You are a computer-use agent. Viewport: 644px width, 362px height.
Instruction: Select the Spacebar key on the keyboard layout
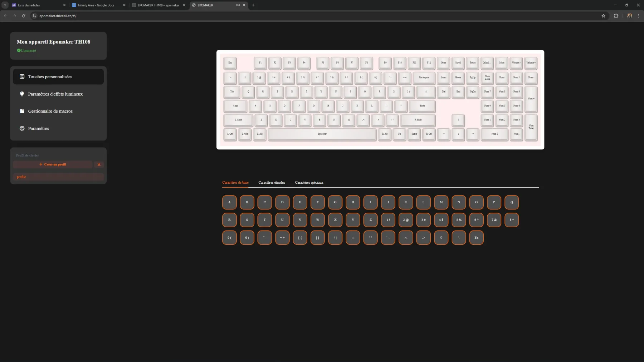pyautogui.click(x=322, y=134)
